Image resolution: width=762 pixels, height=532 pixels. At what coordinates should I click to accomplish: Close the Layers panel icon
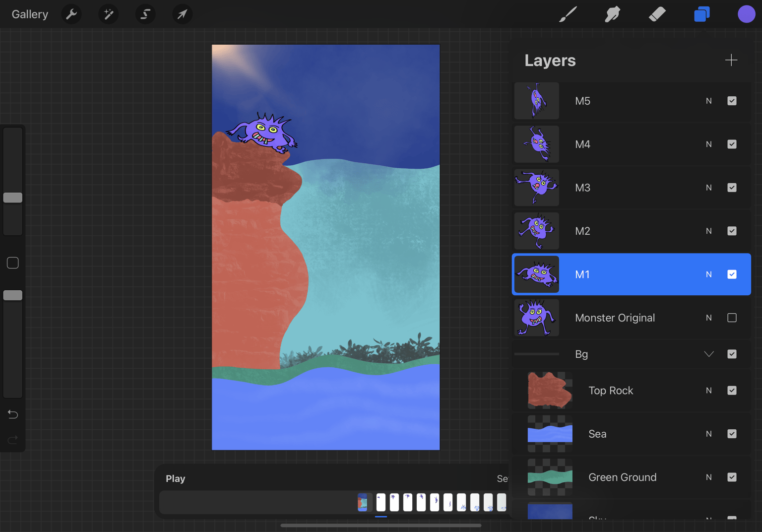click(x=701, y=14)
